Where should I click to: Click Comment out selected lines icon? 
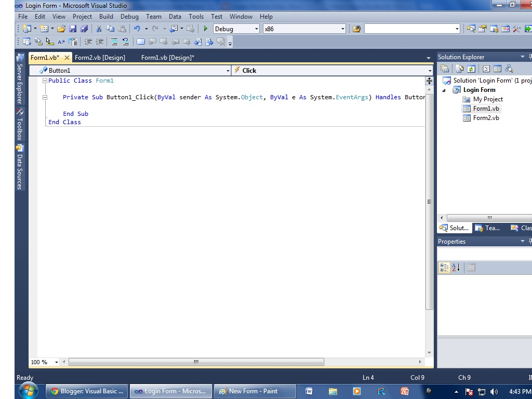pyautogui.click(x=114, y=42)
